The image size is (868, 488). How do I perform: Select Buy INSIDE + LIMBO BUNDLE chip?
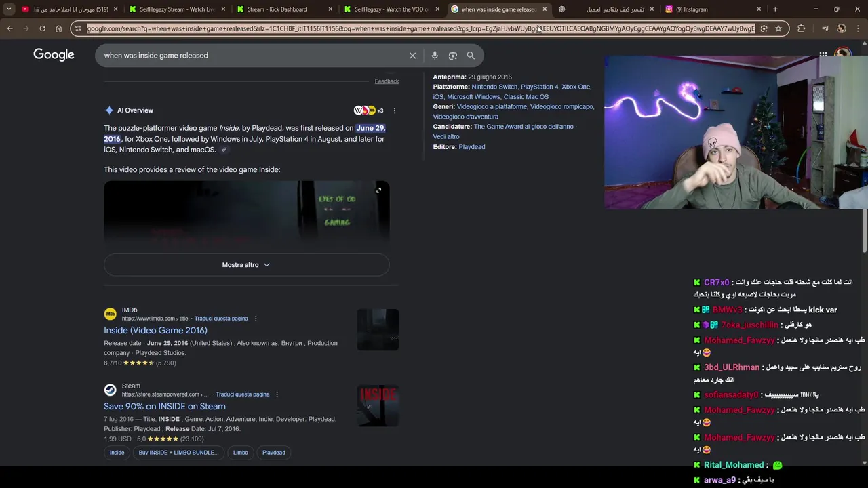pos(178,453)
